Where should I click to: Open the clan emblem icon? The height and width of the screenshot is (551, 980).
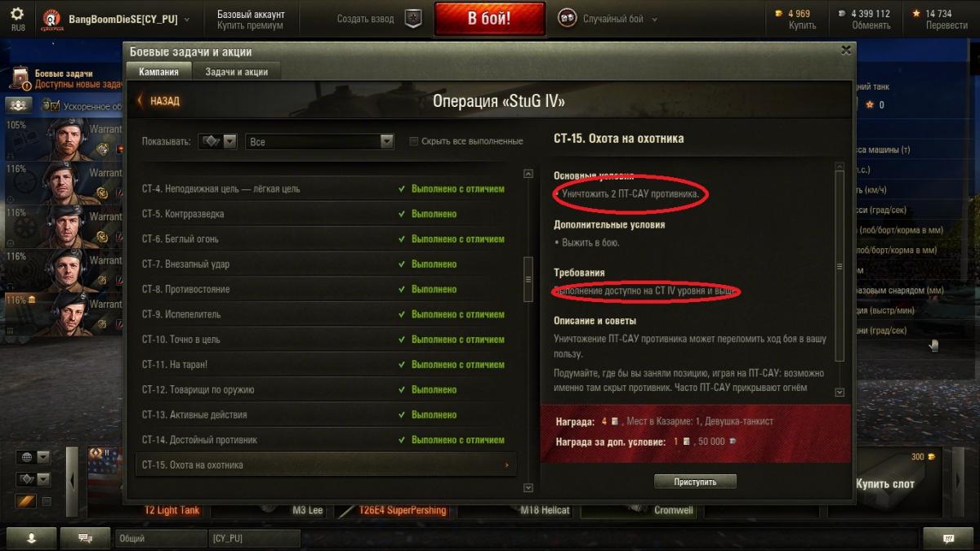click(51, 19)
